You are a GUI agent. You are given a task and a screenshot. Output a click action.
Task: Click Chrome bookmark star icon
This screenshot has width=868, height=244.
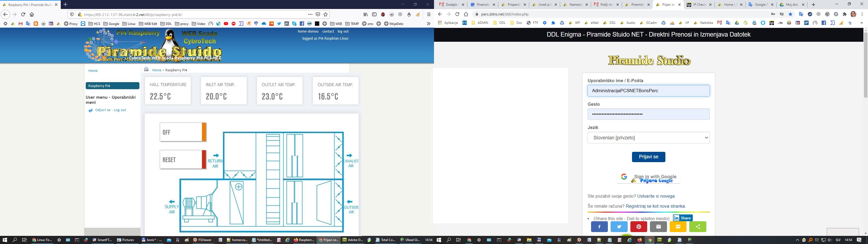[x=790, y=14]
